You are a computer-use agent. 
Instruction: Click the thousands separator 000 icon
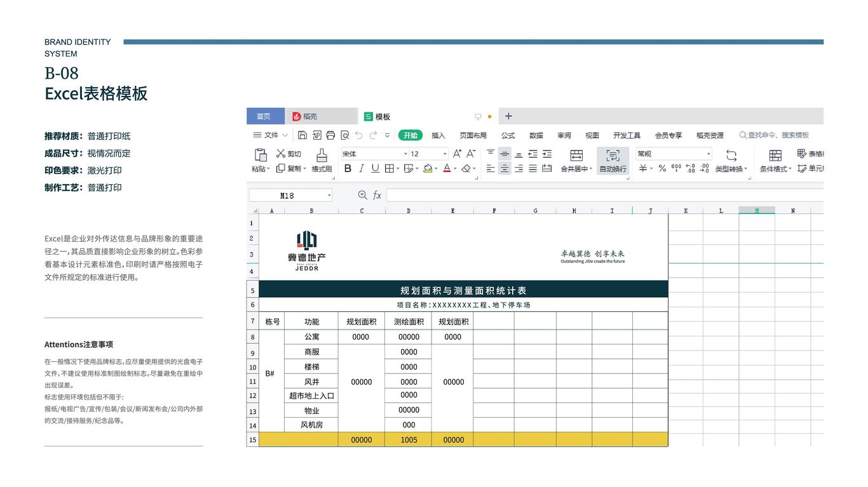676,168
